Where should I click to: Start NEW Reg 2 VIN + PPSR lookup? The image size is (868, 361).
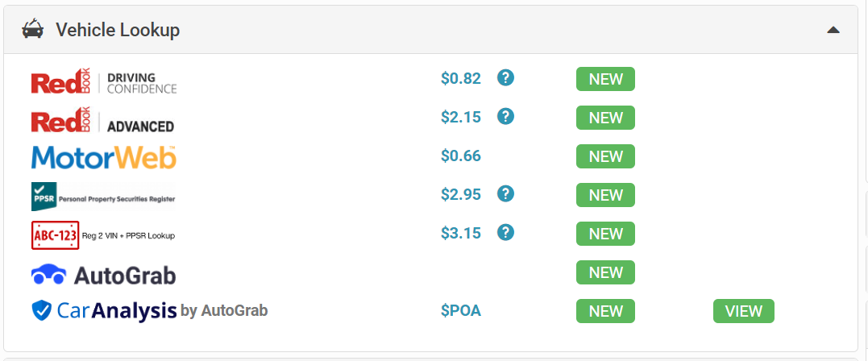click(x=605, y=234)
